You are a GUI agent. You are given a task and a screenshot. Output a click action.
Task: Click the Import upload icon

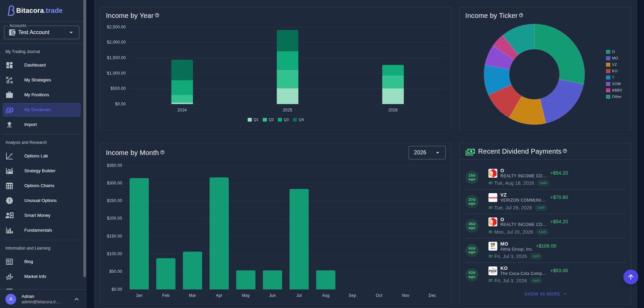pyautogui.click(x=10, y=124)
